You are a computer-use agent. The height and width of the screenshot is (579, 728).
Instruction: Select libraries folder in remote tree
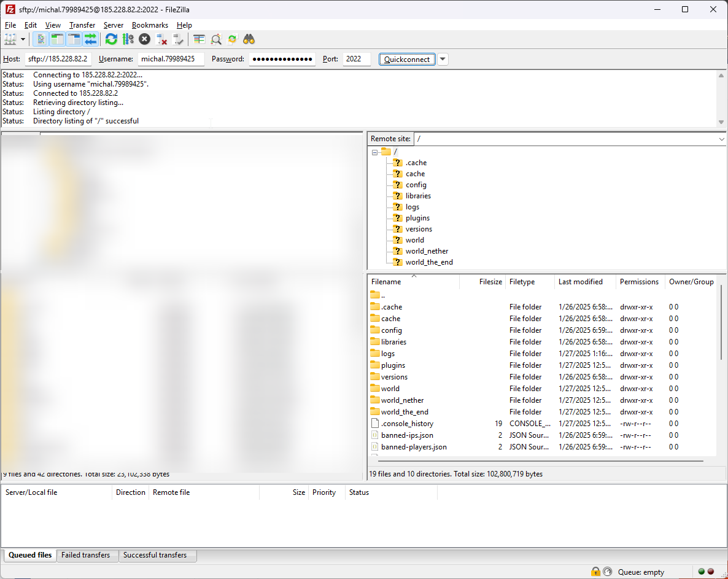point(418,196)
